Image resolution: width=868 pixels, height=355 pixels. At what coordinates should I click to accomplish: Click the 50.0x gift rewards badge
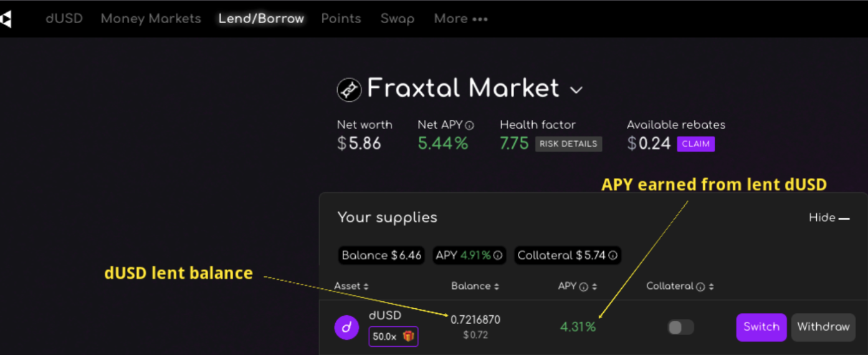tap(393, 336)
